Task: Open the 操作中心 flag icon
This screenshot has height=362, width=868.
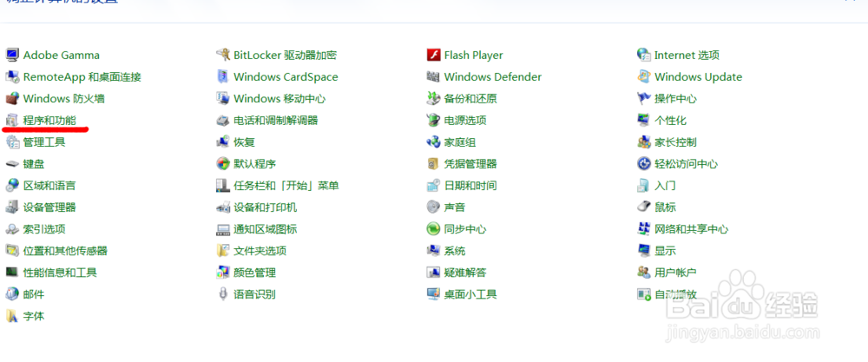Action: pos(644,98)
